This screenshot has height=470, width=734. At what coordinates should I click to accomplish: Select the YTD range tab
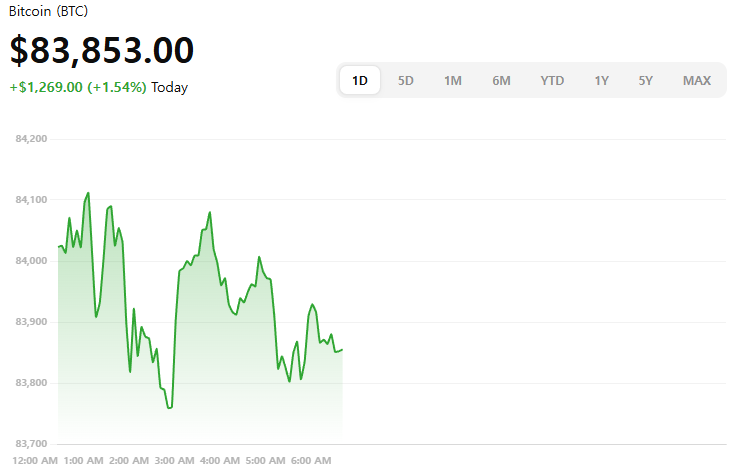(x=552, y=80)
